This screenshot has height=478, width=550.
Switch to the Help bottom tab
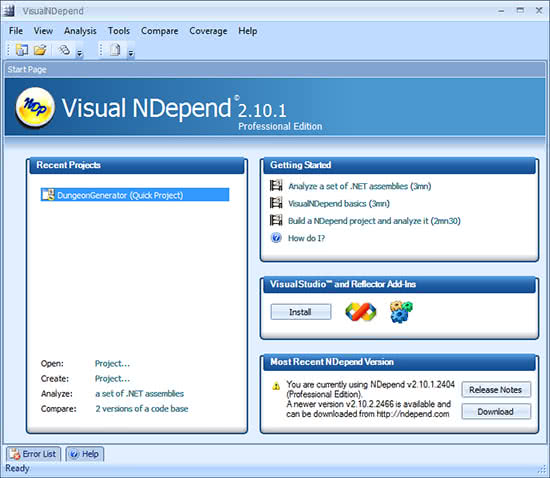pos(85,454)
